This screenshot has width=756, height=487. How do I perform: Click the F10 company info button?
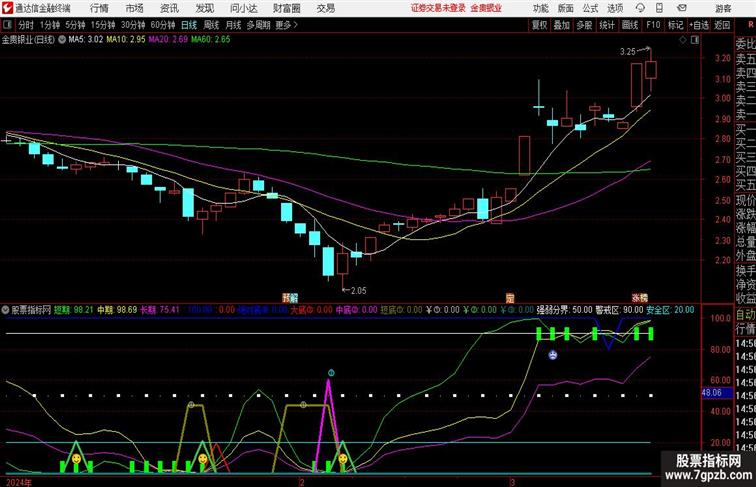tap(653, 25)
